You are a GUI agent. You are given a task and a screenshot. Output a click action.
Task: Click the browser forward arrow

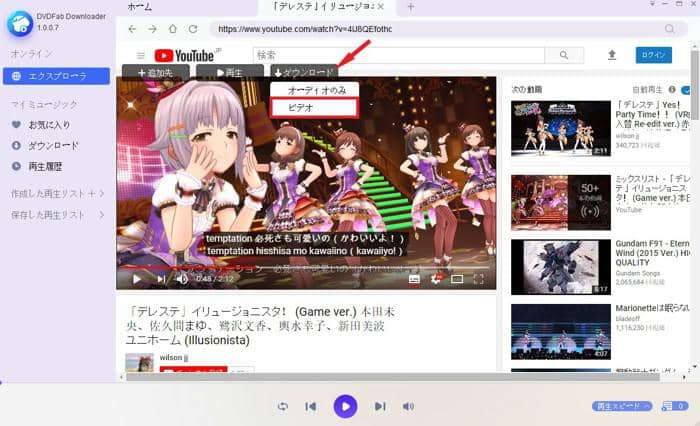pos(152,29)
